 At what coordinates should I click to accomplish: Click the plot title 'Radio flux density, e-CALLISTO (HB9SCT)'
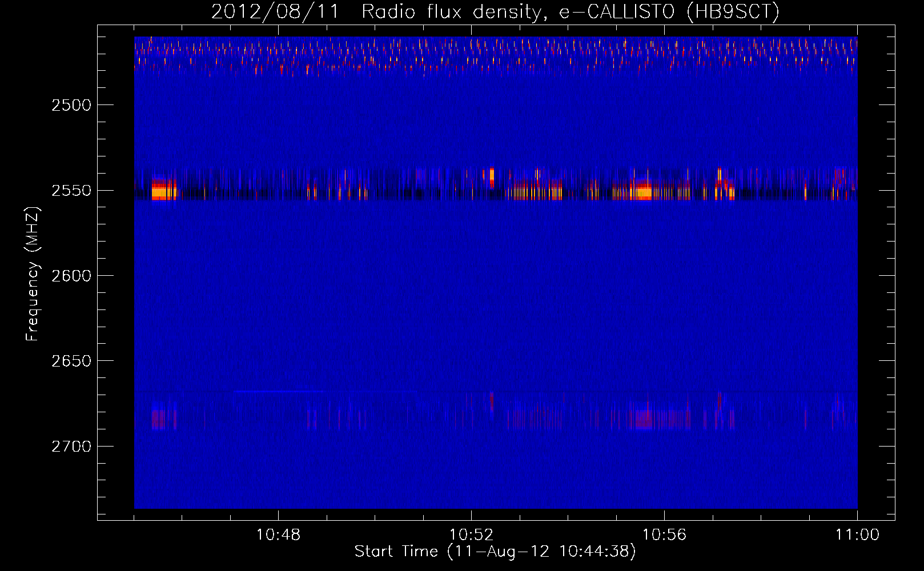click(x=571, y=11)
